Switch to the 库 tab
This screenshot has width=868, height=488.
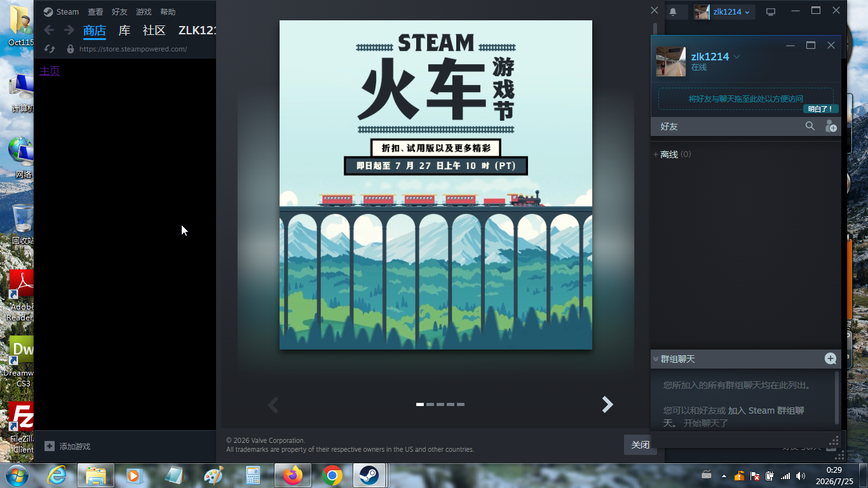tap(125, 30)
